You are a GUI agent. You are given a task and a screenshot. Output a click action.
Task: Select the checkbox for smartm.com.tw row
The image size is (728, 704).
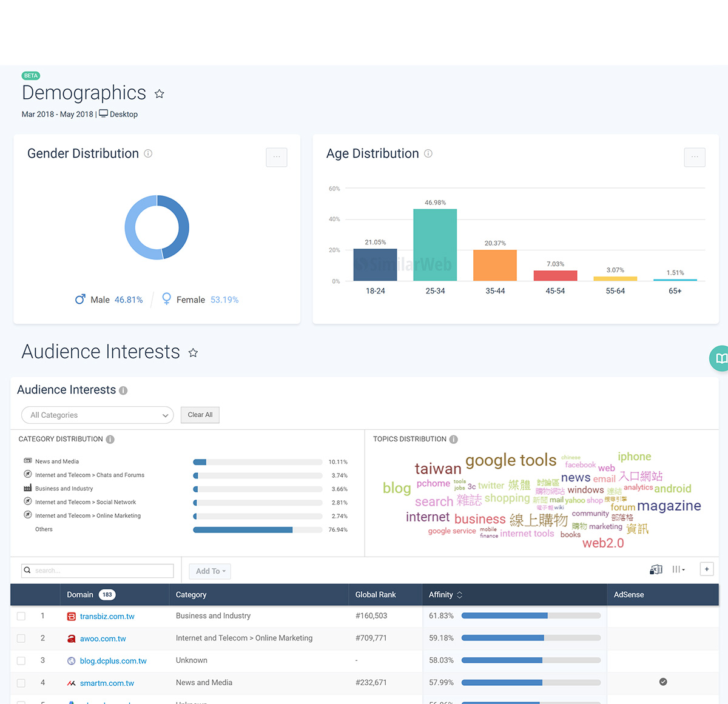click(21, 683)
